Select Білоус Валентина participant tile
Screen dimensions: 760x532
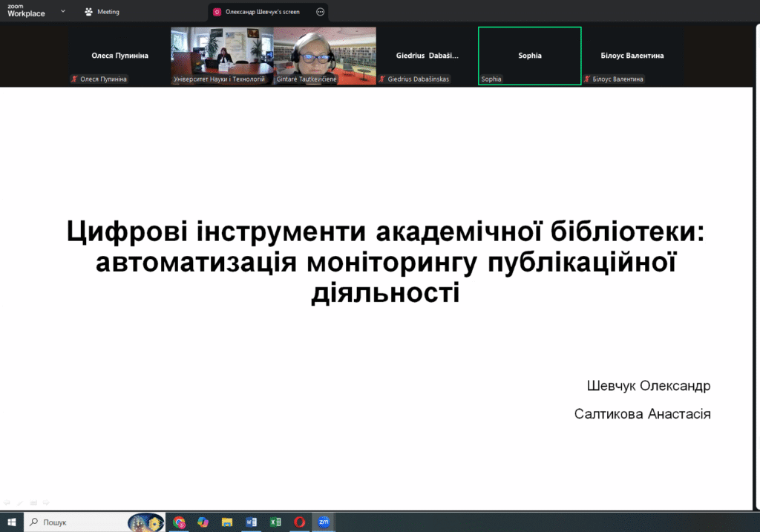coord(632,56)
